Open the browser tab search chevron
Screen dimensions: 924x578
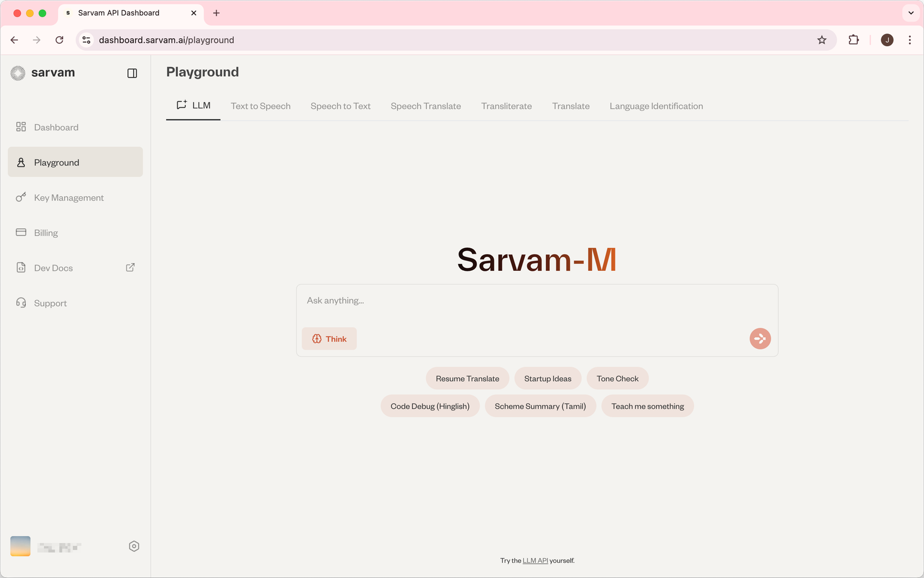[911, 13]
